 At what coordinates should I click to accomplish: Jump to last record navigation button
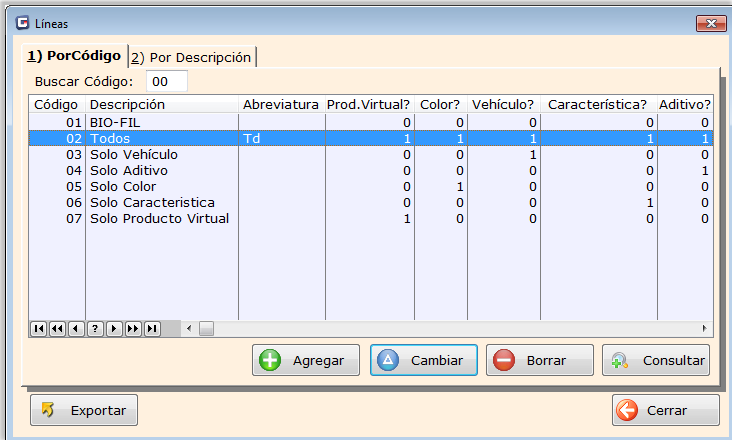pos(152,328)
